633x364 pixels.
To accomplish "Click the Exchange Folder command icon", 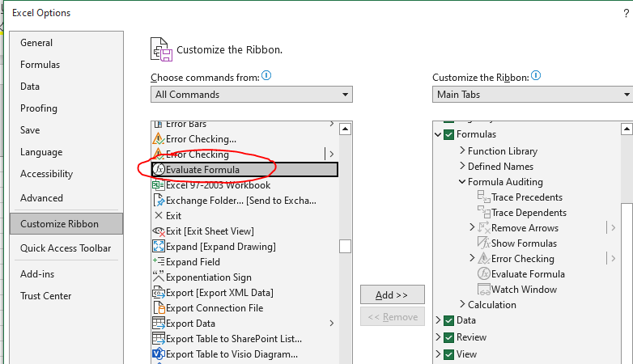I will pyautogui.click(x=159, y=201).
